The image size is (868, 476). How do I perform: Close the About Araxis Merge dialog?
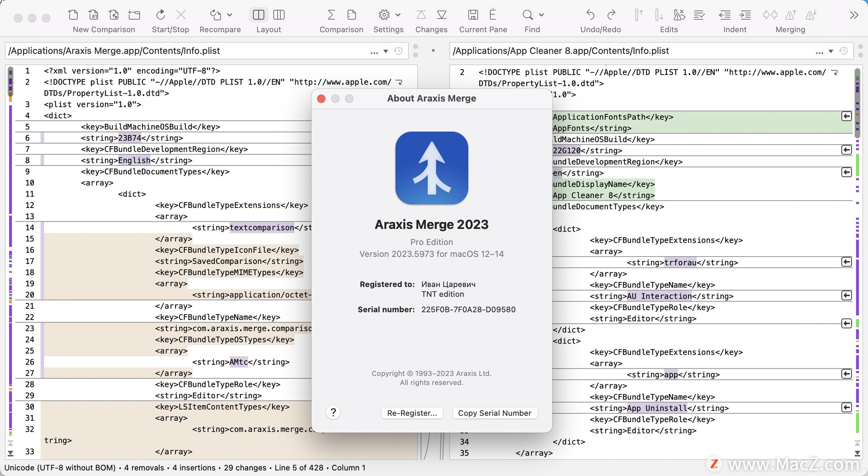321,99
